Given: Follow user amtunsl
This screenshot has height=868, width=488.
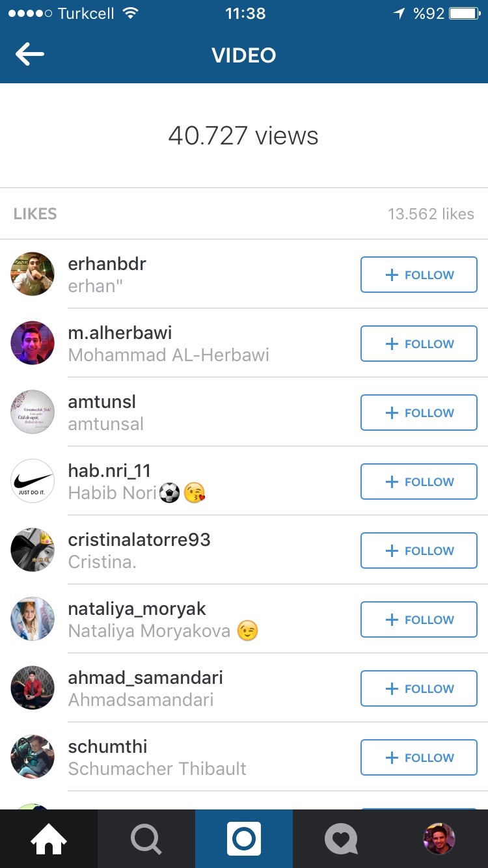Looking at the screenshot, I should pyautogui.click(x=419, y=413).
